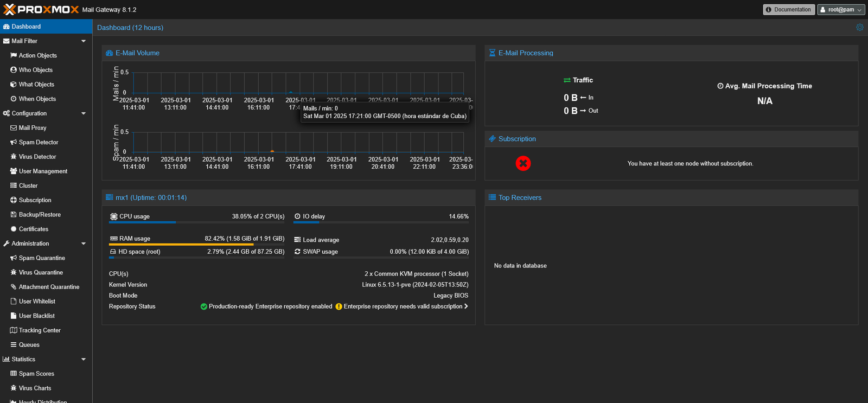868x403 pixels.
Task: Click the 'Legacy BIOS' boot mode value
Action: pyautogui.click(x=451, y=296)
